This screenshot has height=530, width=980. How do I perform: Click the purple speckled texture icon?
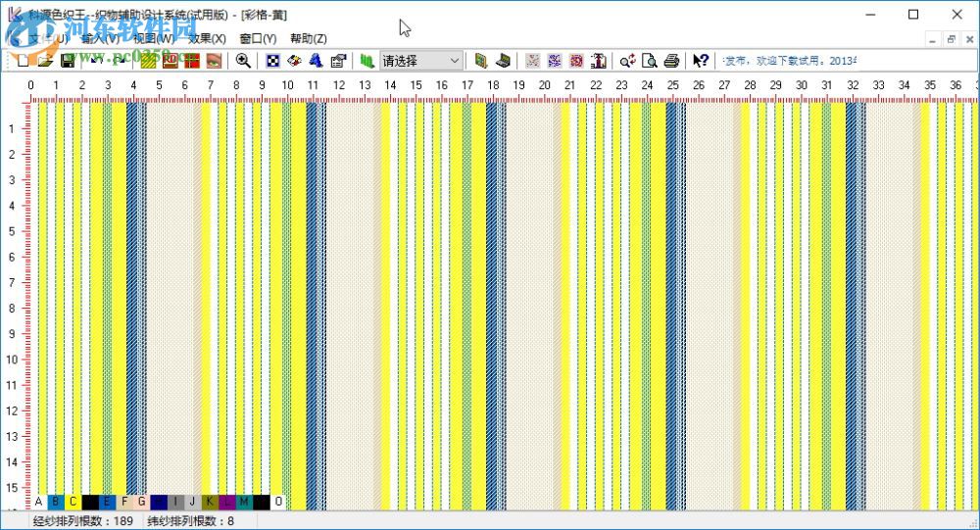[x=555, y=61]
